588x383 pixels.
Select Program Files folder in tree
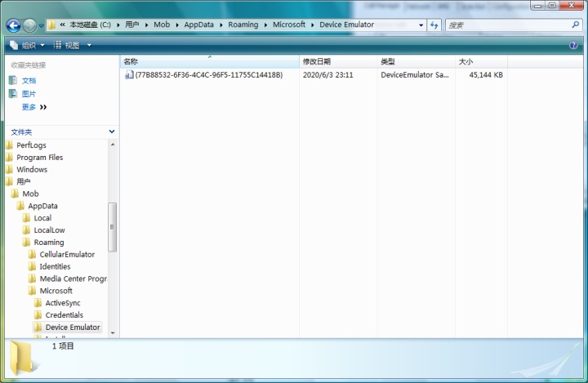pos(39,158)
